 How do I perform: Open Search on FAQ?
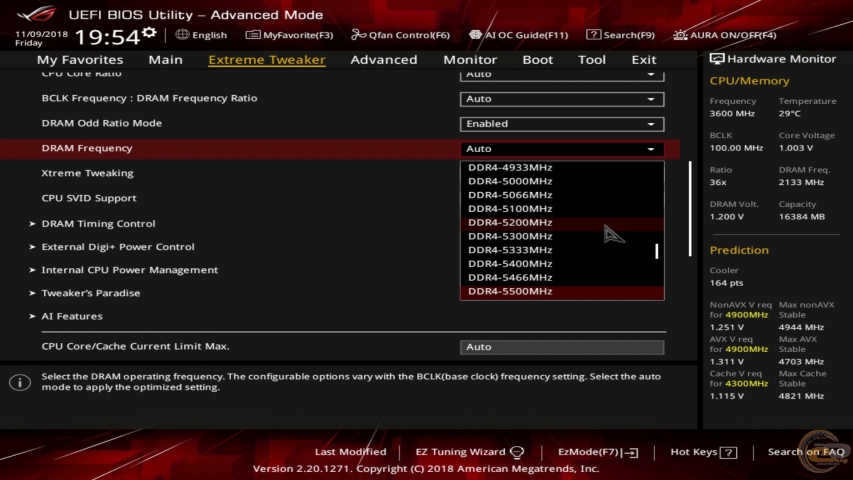[806, 452]
